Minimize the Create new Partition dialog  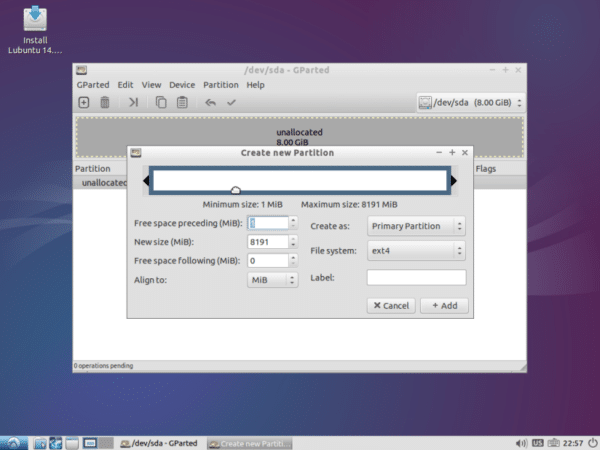coord(439,152)
